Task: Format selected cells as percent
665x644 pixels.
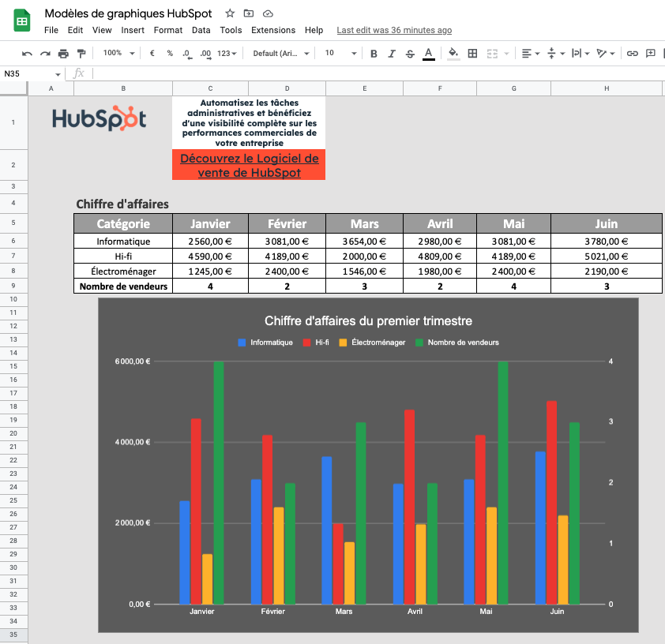Action: click(x=170, y=54)
